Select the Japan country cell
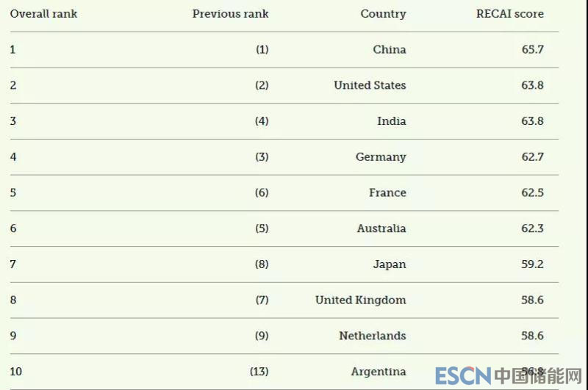 click(390, 264)
